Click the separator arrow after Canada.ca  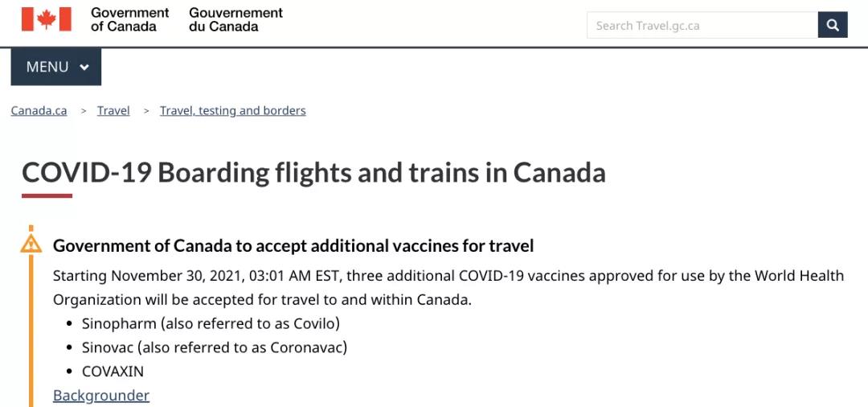coord(84,111)
